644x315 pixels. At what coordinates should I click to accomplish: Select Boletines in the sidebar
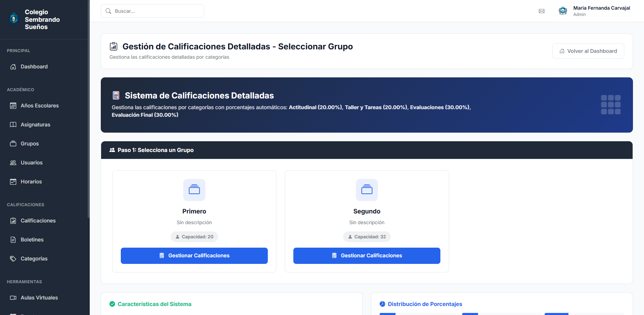point(32,240)
